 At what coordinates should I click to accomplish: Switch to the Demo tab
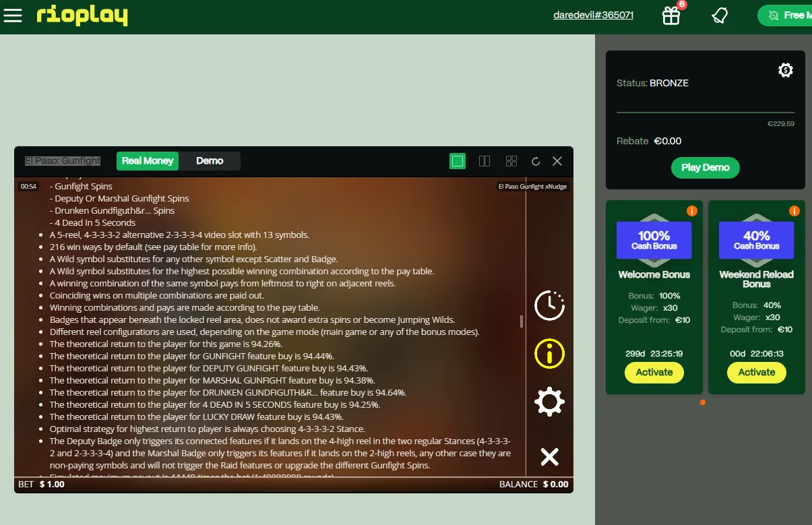click(x=210, y=161)
